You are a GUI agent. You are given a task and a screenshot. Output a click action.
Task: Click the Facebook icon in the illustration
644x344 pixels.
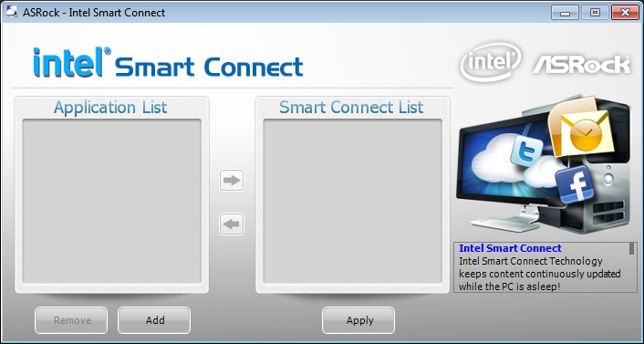click(575, 184)
